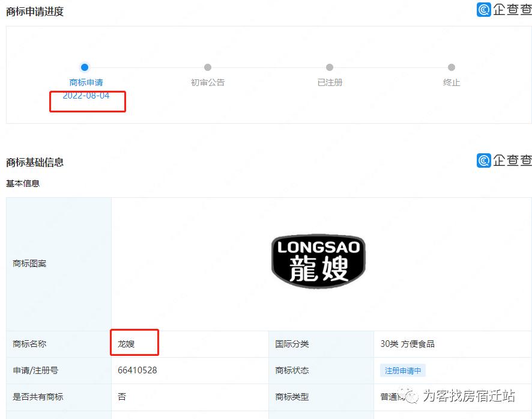
Task: Select the trademark name value 龙嫂
Action: tap(126, 344)
